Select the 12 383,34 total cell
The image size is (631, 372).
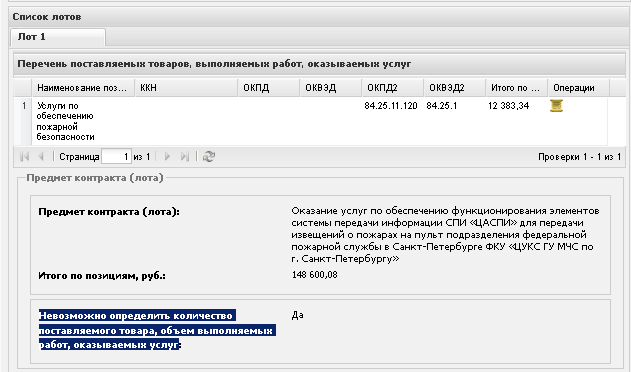508,106
